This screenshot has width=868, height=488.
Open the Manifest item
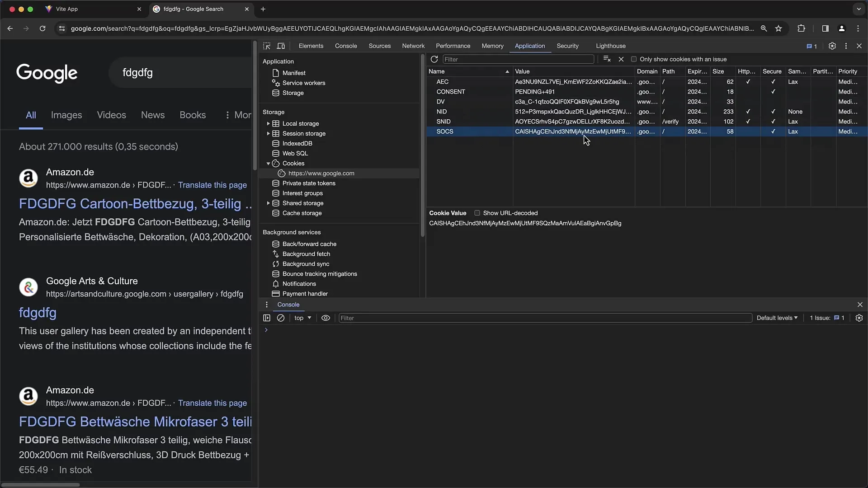point(294,73)
